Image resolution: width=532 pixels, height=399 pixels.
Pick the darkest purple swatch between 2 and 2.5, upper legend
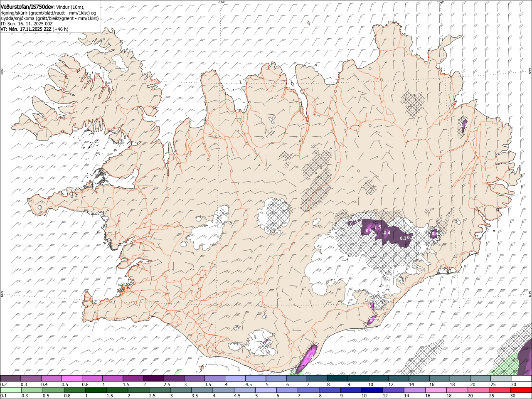pos(153,379)
